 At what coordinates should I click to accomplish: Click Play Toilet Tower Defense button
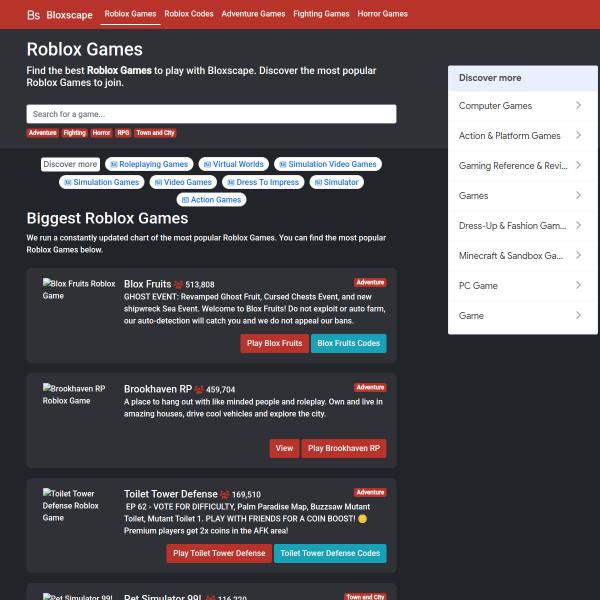pos(219,553)
